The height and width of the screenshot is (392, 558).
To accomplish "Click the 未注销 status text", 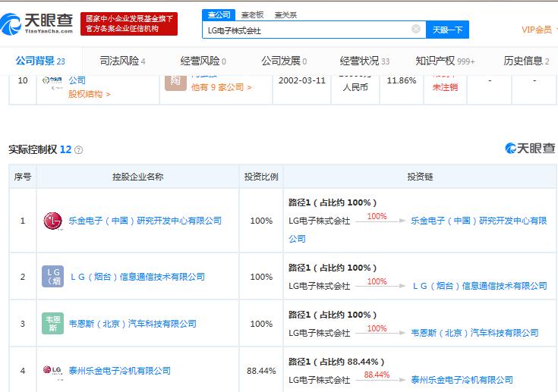I will (445, 87).
